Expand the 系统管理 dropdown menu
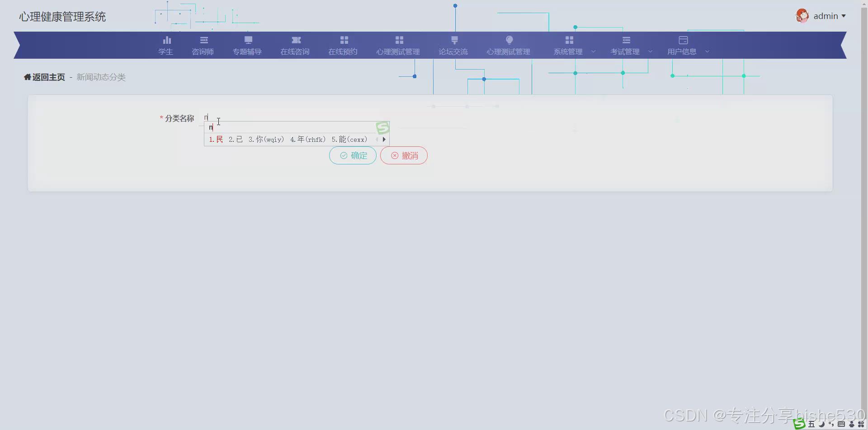868x430 pixels. (x=574, y=46)
